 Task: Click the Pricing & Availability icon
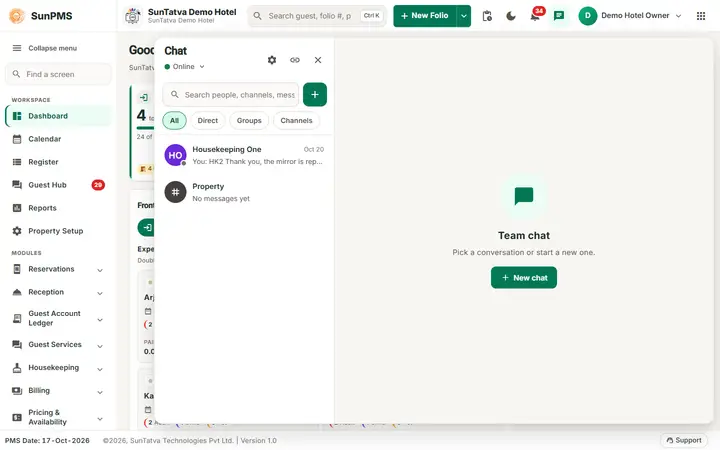click(17, 417)
